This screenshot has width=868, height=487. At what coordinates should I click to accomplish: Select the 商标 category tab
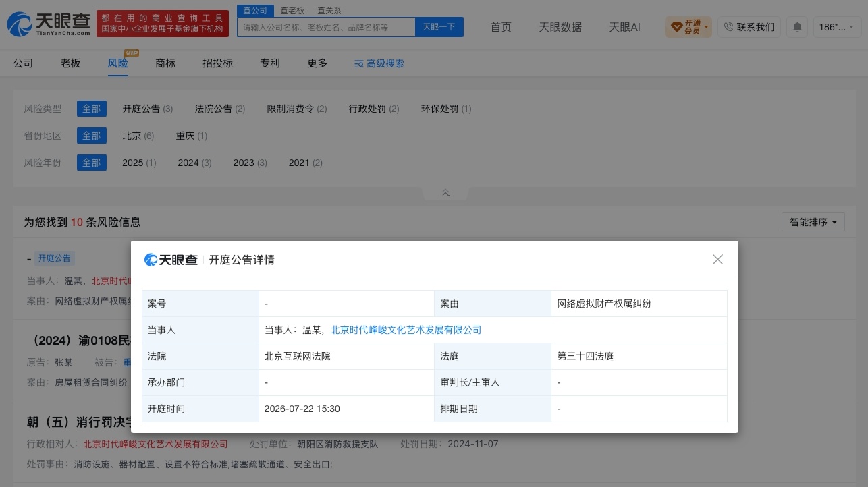tap(165, 63)
